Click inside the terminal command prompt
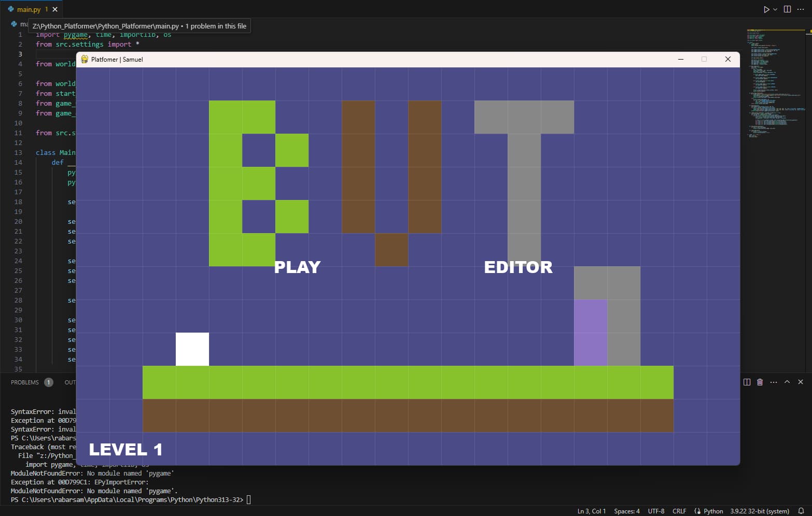The width and height of the screenshot is (812, 516). [248, 499]
